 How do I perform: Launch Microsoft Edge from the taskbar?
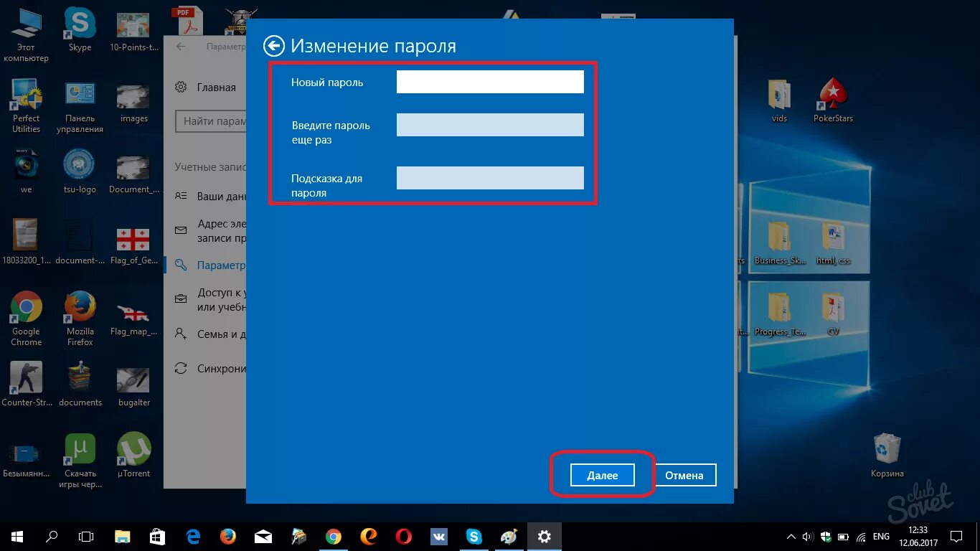pyautogui.click(x=193, y=536)
